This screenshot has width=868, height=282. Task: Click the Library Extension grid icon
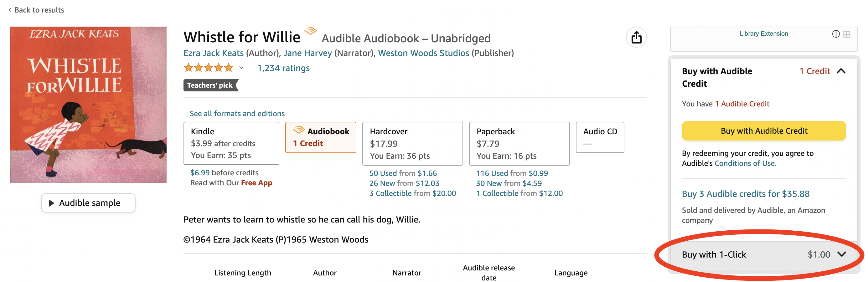847,34
